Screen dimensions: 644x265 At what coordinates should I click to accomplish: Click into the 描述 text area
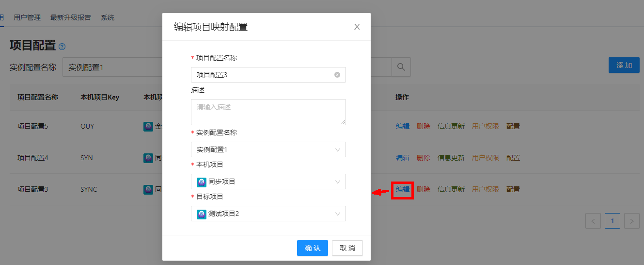pyautogui.click(x=268, y=112)
